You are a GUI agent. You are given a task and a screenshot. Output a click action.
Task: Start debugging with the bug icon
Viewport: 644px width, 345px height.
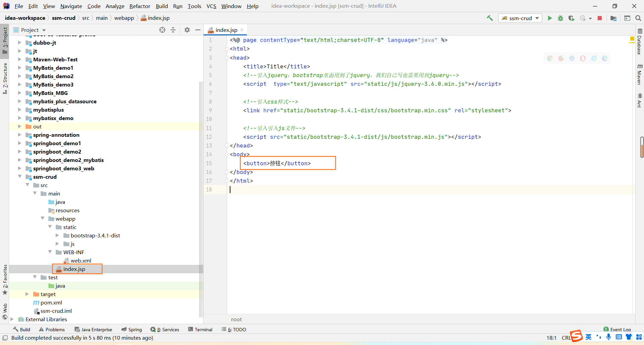coord(560,18)
